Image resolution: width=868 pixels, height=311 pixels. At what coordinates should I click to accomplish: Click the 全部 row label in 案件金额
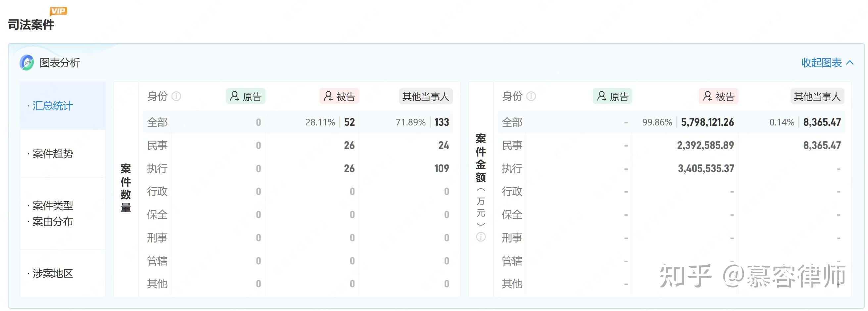coord(512,122)
